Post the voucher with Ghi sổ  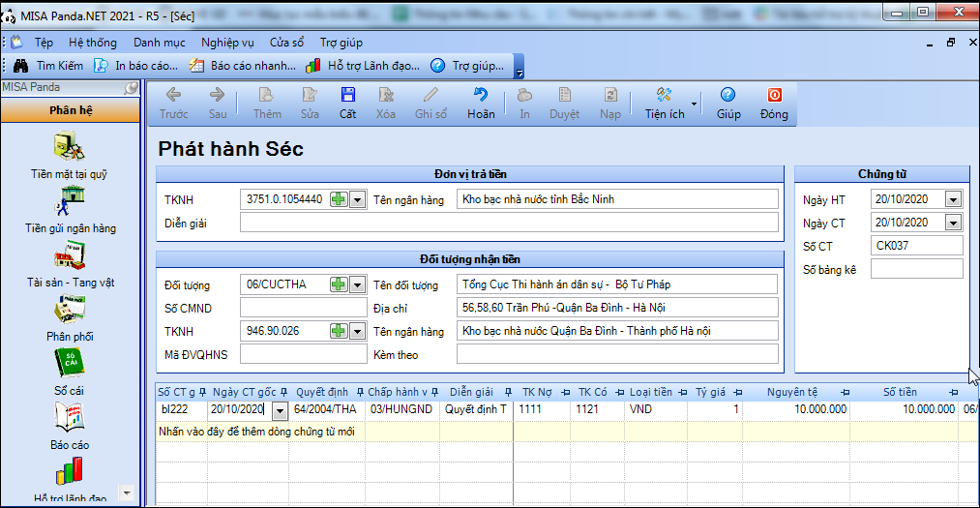pyautogui.click(x=431, y=104)
